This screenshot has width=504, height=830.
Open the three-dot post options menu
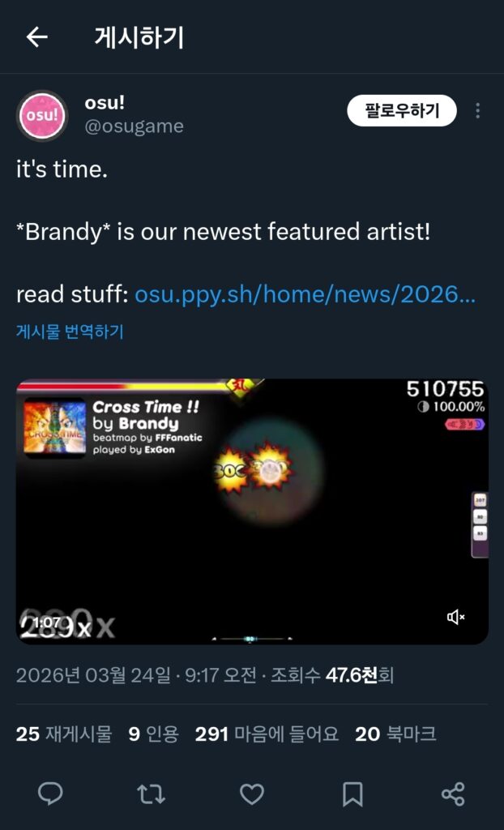(477, 110)
